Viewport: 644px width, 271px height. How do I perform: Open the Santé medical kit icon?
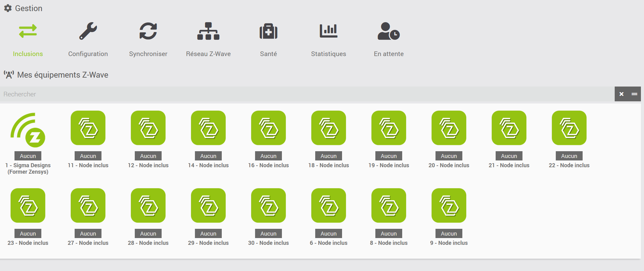(268, 31)
